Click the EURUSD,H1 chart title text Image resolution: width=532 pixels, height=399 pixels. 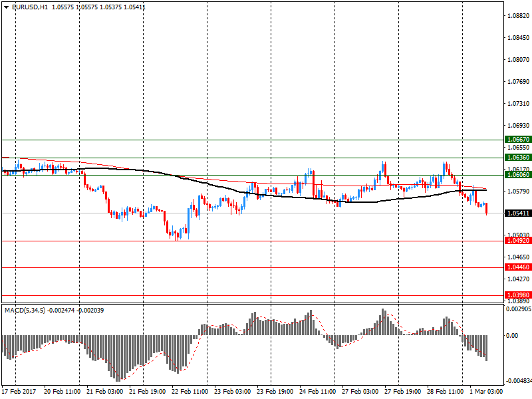tap(30, 7)
